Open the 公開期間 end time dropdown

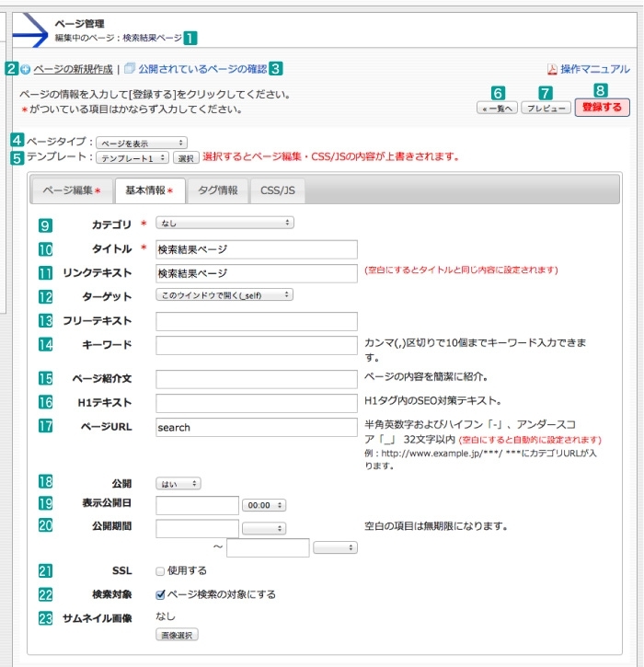(x=335, y=547)
